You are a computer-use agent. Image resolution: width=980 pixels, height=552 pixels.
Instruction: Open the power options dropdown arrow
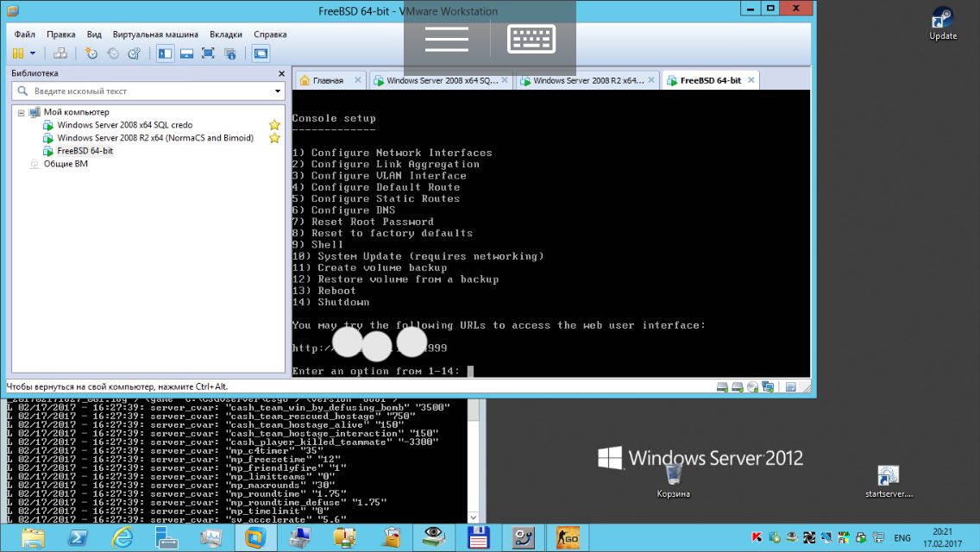31,53
